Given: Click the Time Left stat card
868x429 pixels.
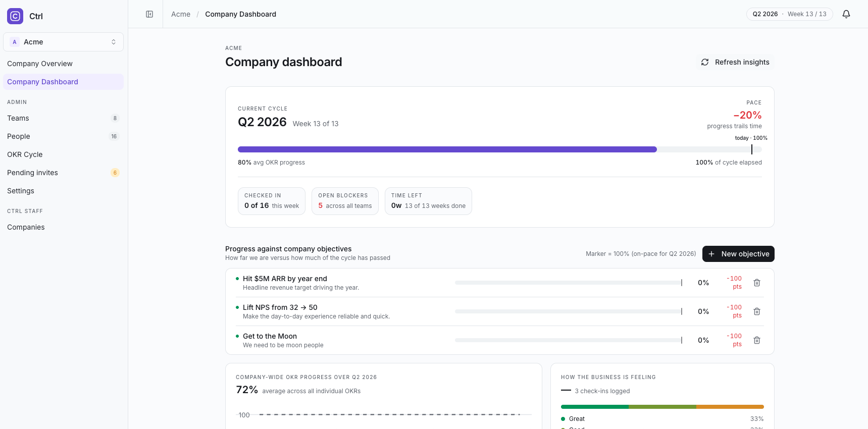Looking at the screenshot, I should pos(428,201).
